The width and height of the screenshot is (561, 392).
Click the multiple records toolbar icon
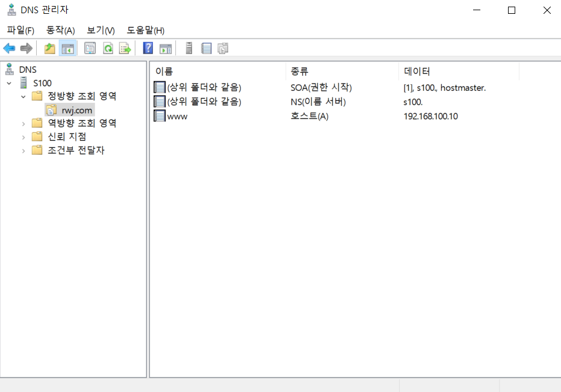click(223, 48)
